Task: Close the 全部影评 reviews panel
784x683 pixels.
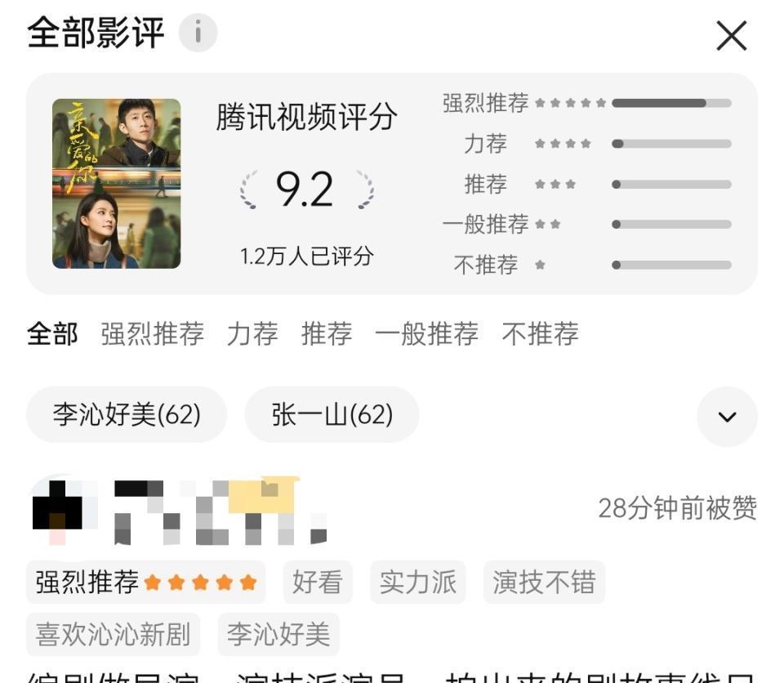Action: (x=732, y=35)
